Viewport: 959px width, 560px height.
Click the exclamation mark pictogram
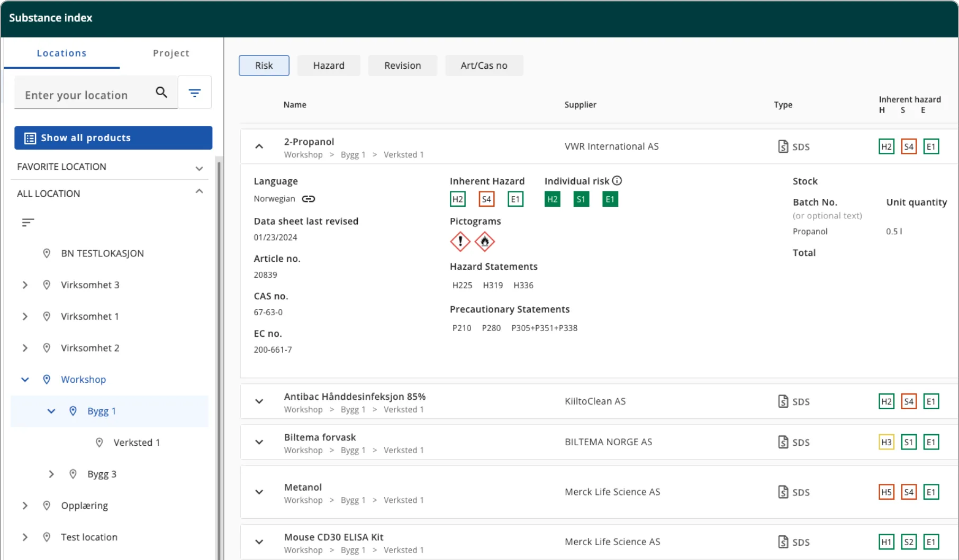click(460, 242)
